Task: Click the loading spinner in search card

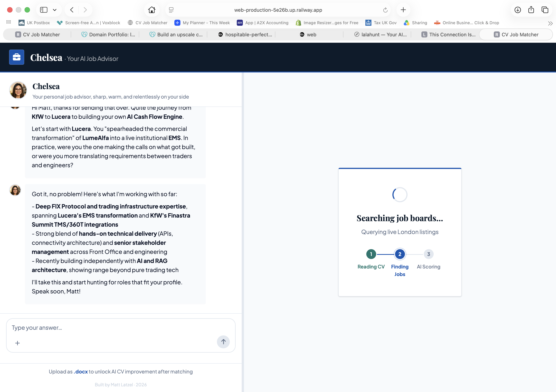Action: coord(400,194)
